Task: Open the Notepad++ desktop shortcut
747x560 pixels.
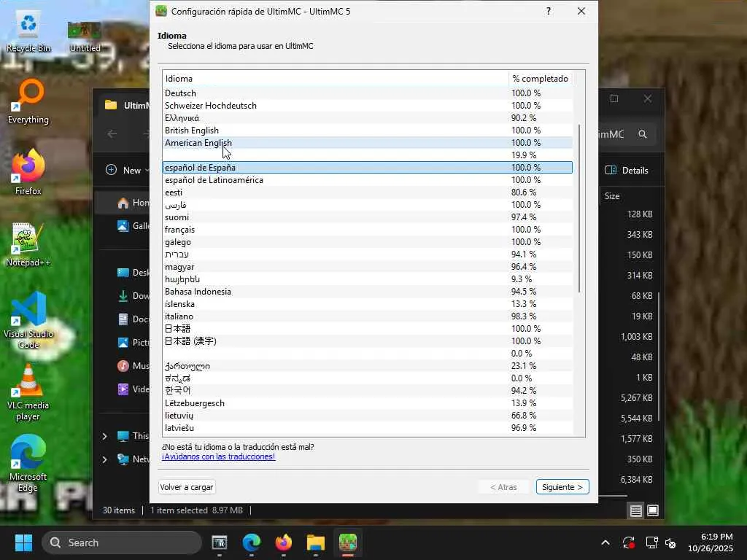Action: click(x=28, y=244)
